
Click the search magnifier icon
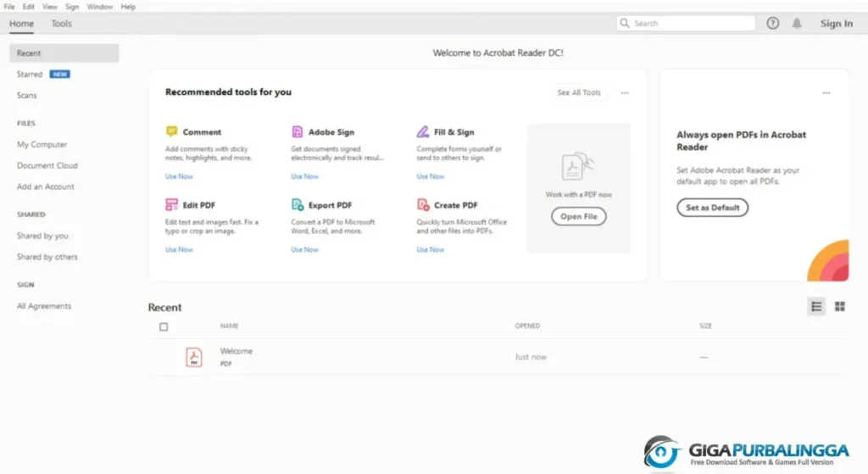tap(625, 23)
